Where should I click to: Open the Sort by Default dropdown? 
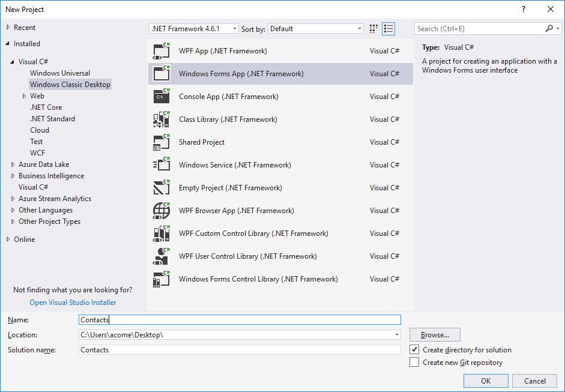coord(316,28)
